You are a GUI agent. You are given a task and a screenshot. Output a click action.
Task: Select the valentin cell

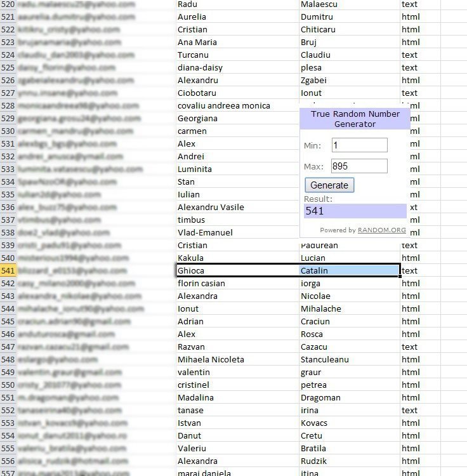(237, 372)
